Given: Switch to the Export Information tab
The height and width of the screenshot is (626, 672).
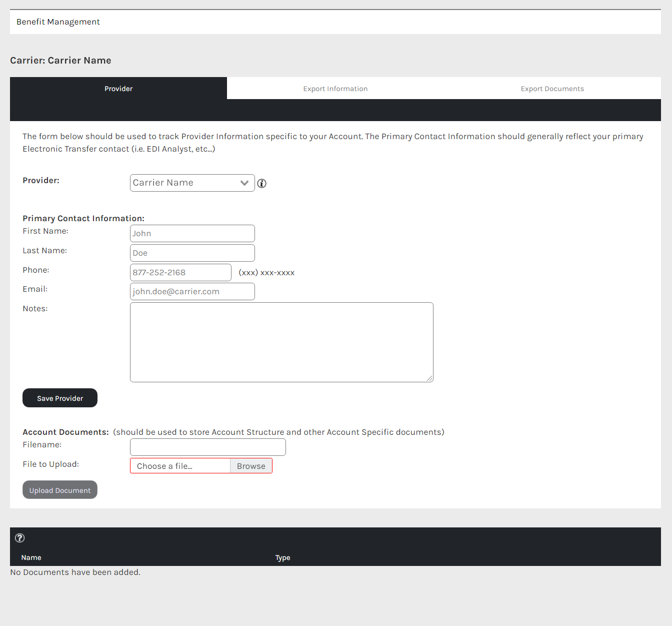Looking at the screenshot, I should click(335, 89).
